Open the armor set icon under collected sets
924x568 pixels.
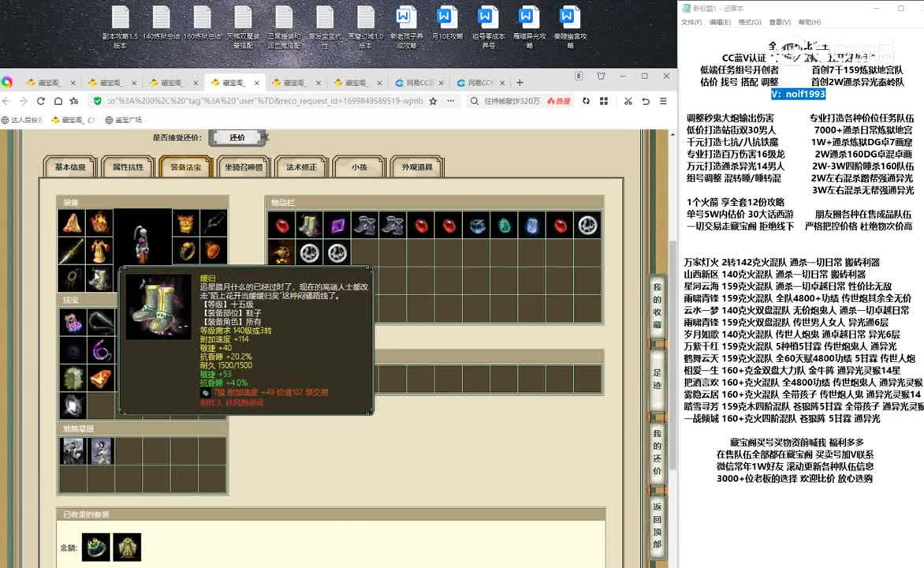coord(127,547)
